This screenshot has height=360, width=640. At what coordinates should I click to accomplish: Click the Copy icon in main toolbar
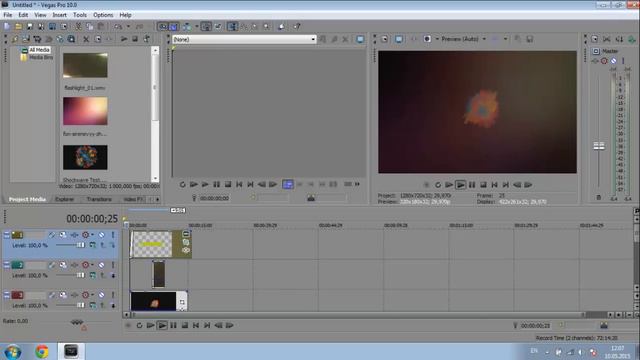(89, 27)
